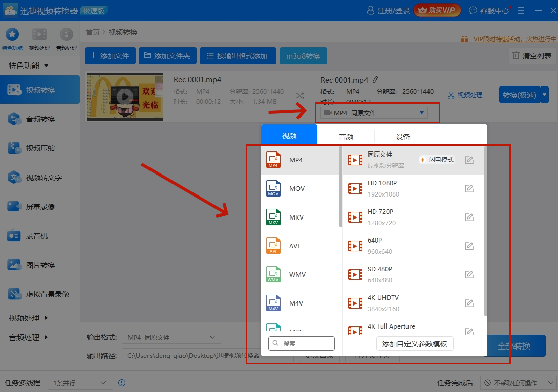The image size is (558, 392).
Task: Click the 购买VIP button
Action: (x=437, y=10)
